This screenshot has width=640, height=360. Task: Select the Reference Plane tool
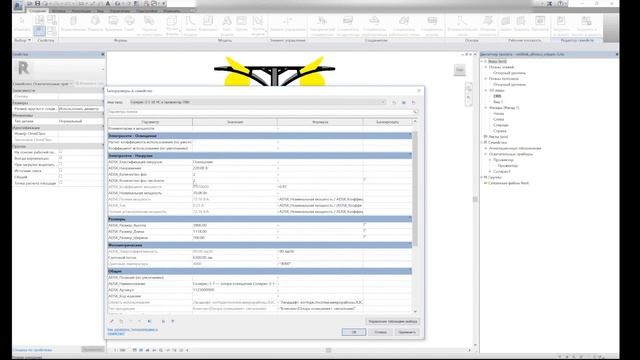coord(488,25)
